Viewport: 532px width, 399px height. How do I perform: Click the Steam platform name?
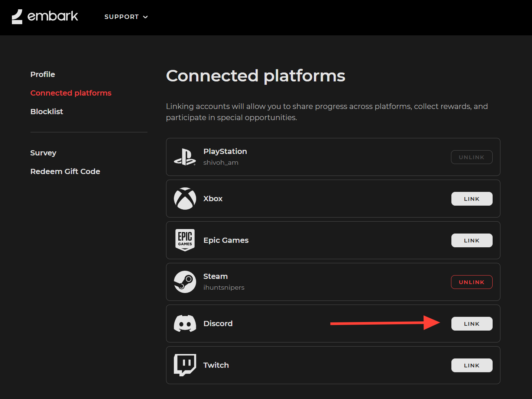(215, 276)
